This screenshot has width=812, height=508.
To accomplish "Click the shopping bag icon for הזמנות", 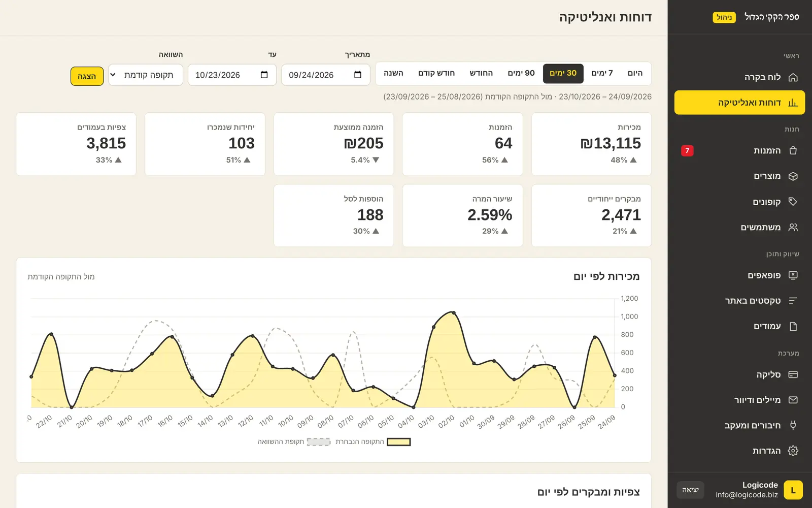I will click(793, 150).
